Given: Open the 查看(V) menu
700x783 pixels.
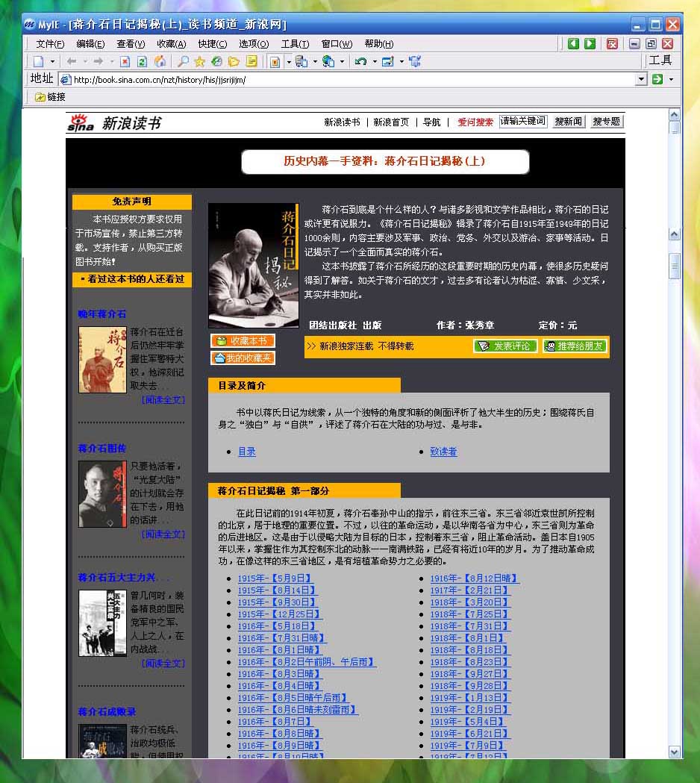Looking at the screenshot, I should tap(131, 44).
